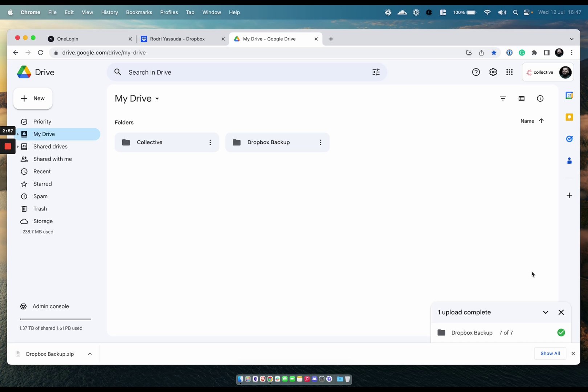This screenshot has height=392, width=588.
Task: Open Google Calendar side panel
Action: click(x=569, y=95)
